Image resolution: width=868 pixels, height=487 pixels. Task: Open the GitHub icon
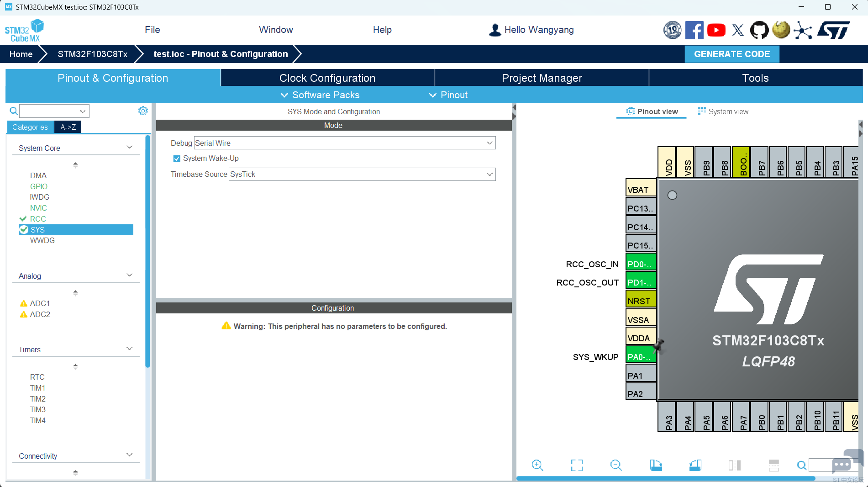[x=759, y=30]
